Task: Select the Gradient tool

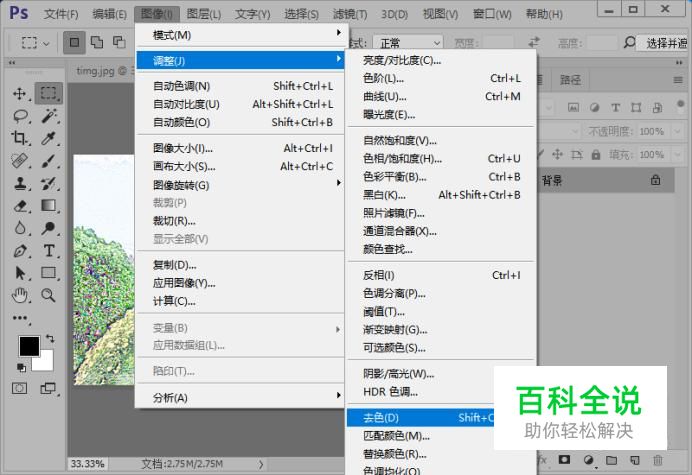Action: pos(49,205)
